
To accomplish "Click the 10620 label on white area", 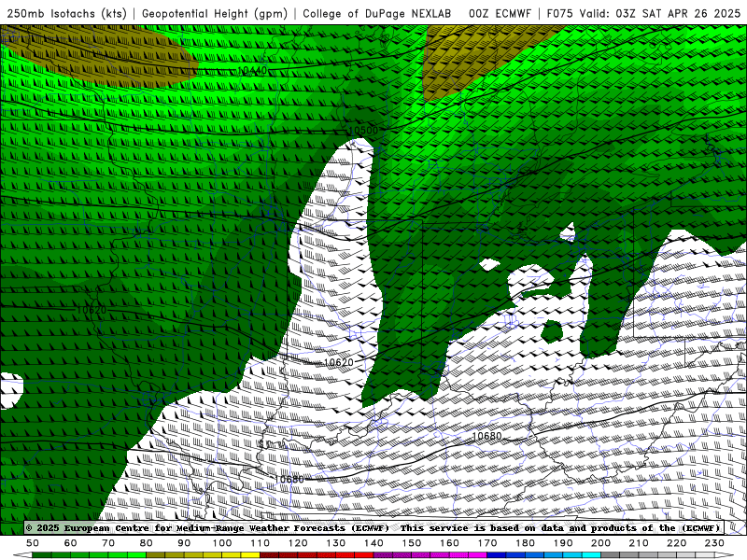I will pyautogui.click(x=339, y=362).
